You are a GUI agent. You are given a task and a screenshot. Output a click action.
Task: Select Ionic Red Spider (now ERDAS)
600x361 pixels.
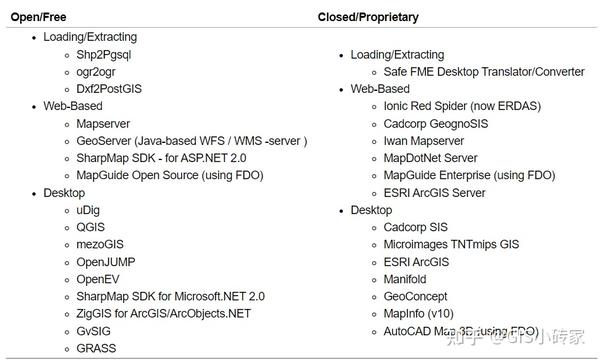(462, 106)
